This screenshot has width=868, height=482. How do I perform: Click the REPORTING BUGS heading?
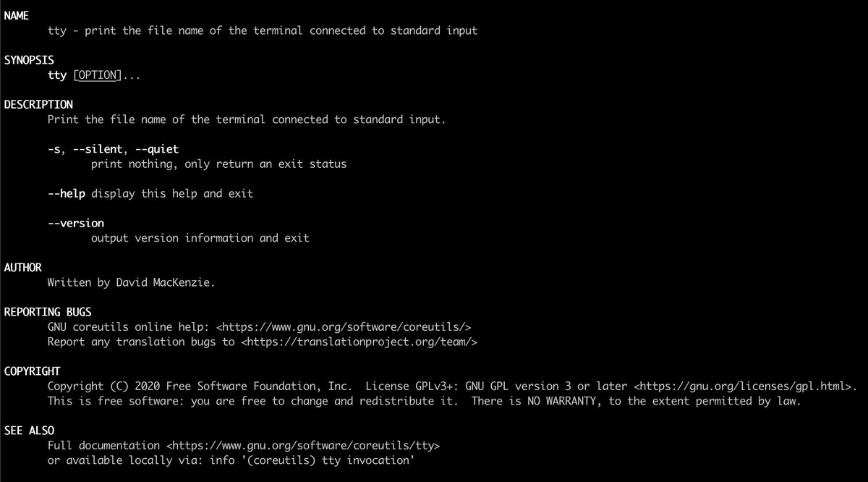(x=48, y=312)
